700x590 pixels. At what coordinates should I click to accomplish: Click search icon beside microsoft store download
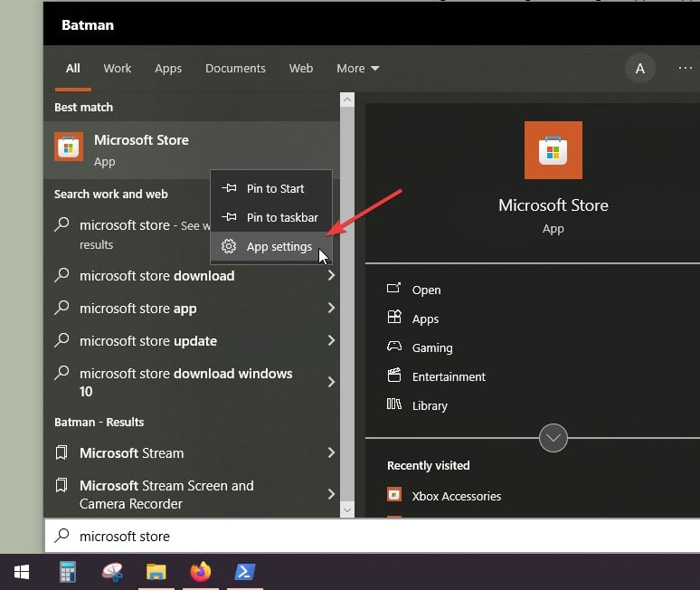tap(61, 275)
